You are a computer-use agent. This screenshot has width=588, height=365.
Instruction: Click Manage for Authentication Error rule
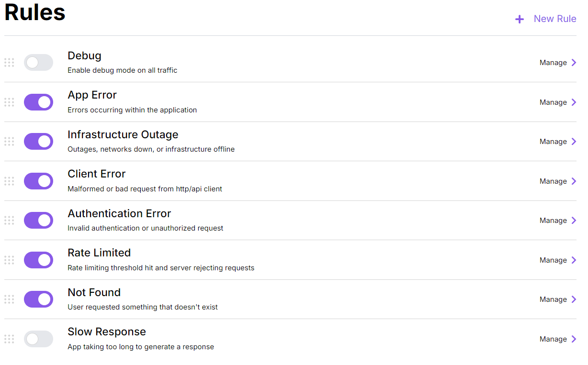click(x=553, y=221)
